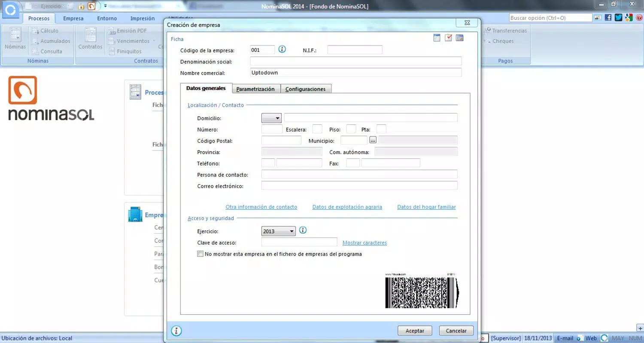The height and width of the screenshot is (343, 644).
Task: Click Transferencias in the Pagos group
Action: coord(505,31)
